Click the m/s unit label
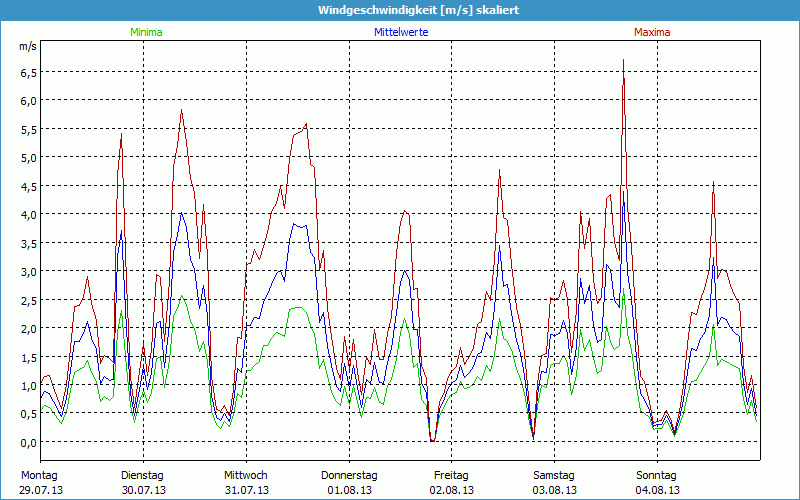 point(28,46)
